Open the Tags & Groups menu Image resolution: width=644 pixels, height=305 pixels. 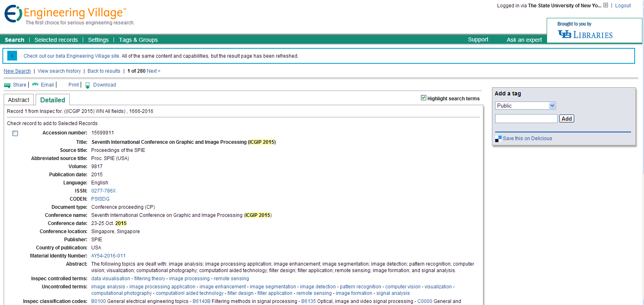point(138,40)
